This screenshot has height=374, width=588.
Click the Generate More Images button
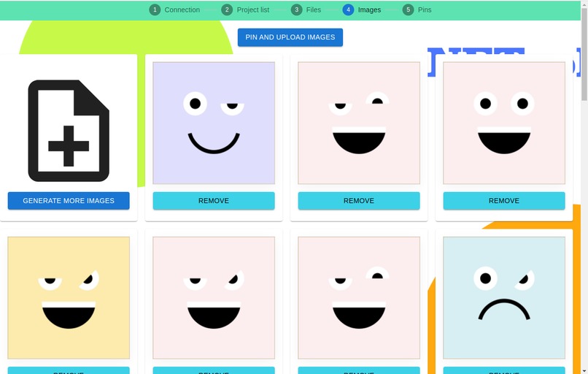pyautogui.click(x=69, y=201)
